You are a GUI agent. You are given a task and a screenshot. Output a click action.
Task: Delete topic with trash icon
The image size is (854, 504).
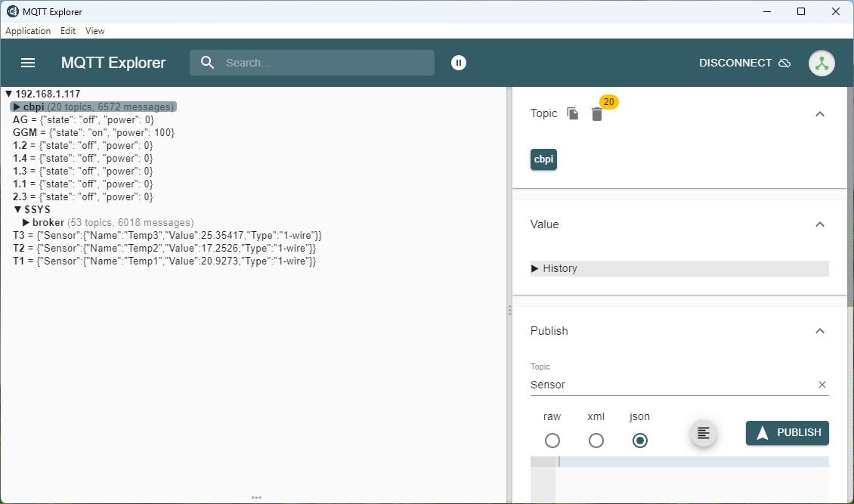pos(597,114)
